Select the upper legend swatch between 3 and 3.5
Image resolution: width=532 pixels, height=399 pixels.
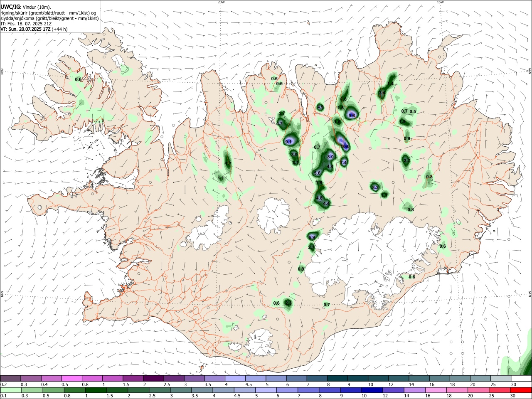point(194,378)
